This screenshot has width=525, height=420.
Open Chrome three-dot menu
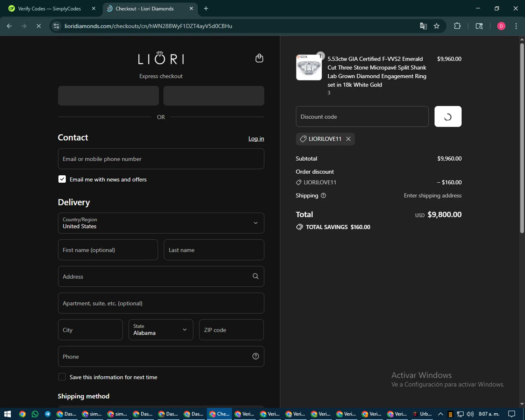(516, 26)
